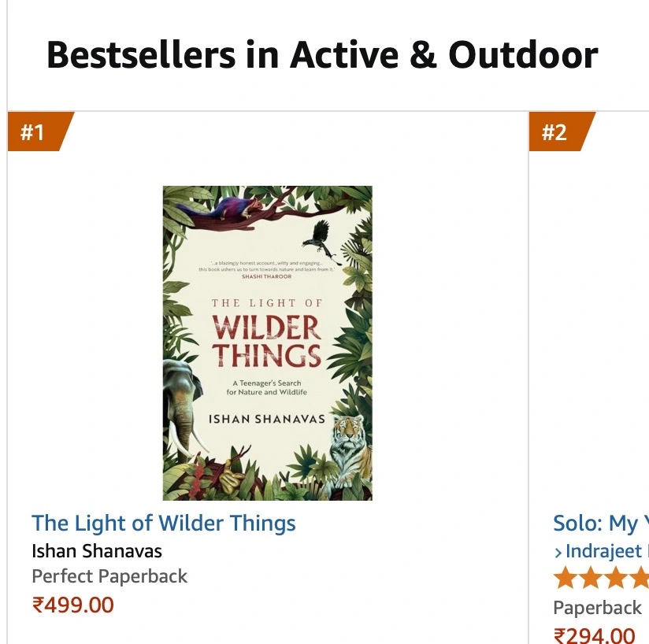Viewport: 649px width, 644px height.
Task: Select the Paperback format of second book
Action: (x=597, y=608)
